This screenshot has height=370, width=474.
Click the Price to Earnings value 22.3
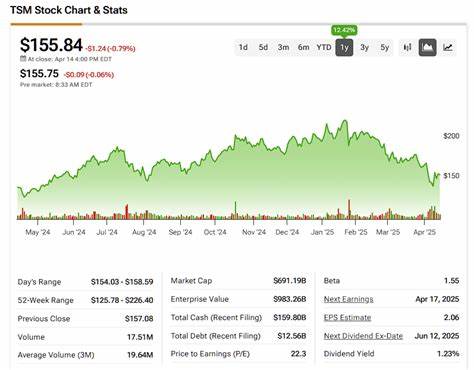[x=298, y=354]
